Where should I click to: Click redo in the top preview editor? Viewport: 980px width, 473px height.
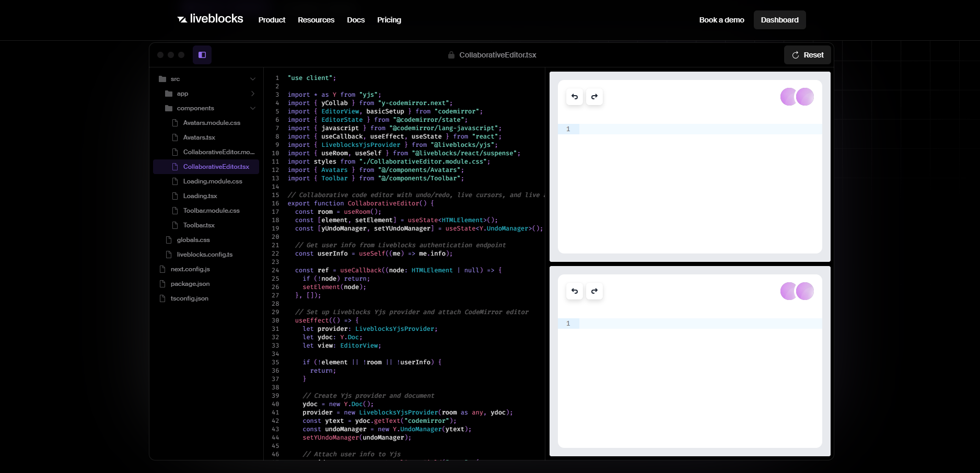(x=594, y=97)
